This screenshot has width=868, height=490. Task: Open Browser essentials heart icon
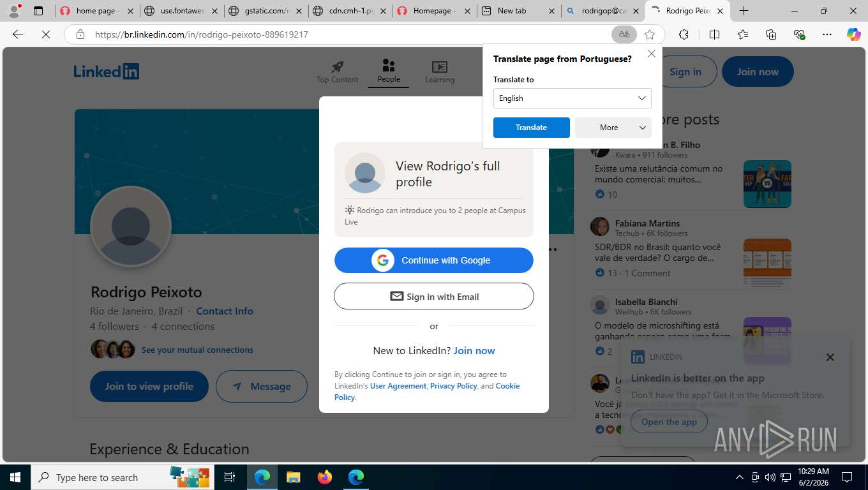[799, 34]
